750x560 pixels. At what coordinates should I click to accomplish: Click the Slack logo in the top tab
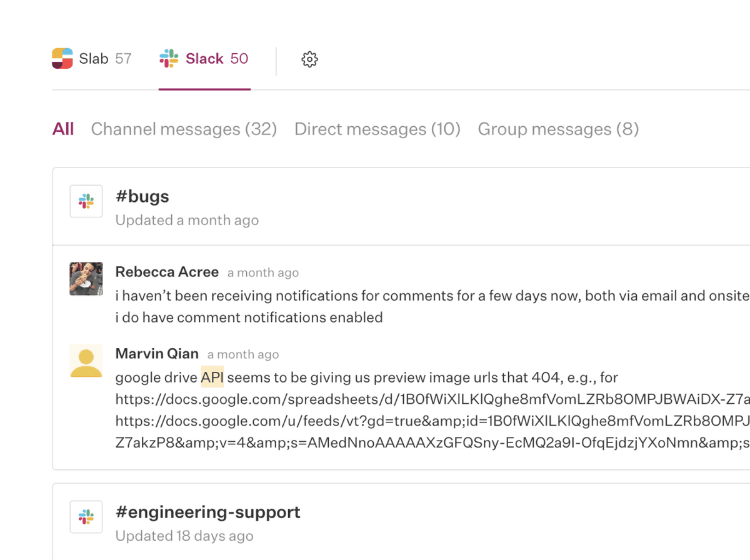tap(169, 59)
